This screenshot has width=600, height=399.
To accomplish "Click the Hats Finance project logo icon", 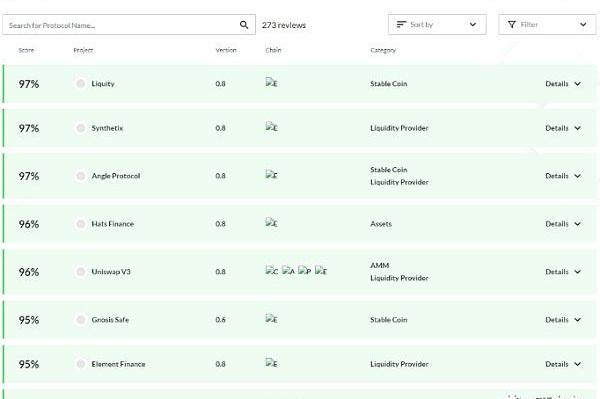I will 80,223.
